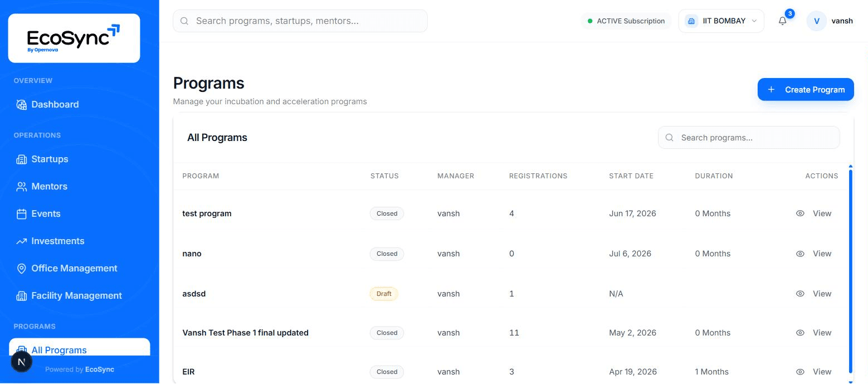Click the REGISTRATIONS column header
Viewport: 868px width, 389px height.
click(x=538, y=176)
